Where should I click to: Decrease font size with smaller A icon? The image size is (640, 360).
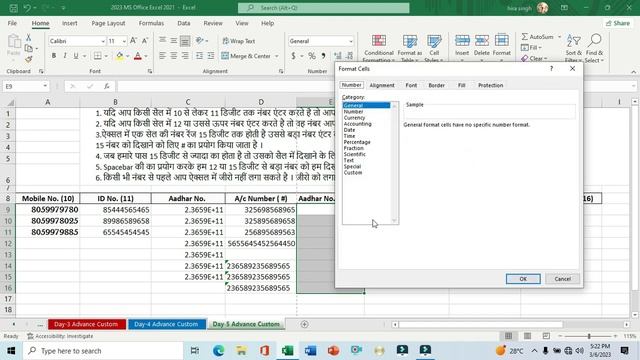pos(144,41)
